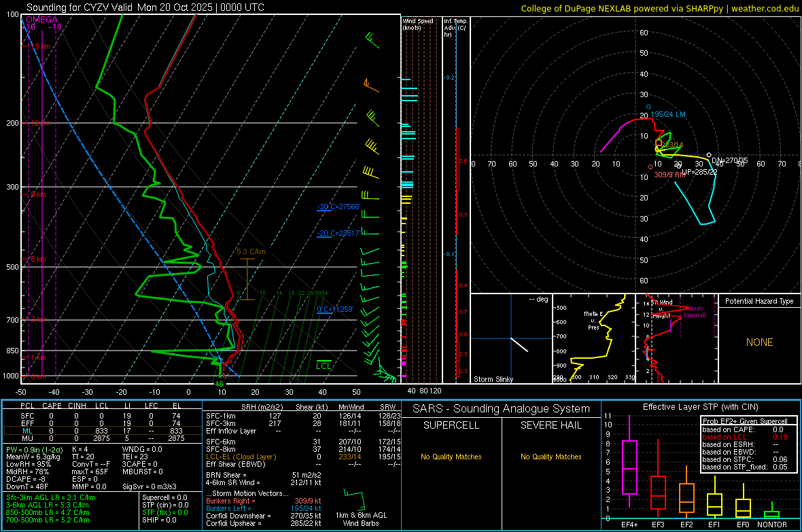Click the 'Sfc-3km AGL LR = 2.1 C/km' line
The height and width of the screenshot is (532, 802).
tap(51, 497)
